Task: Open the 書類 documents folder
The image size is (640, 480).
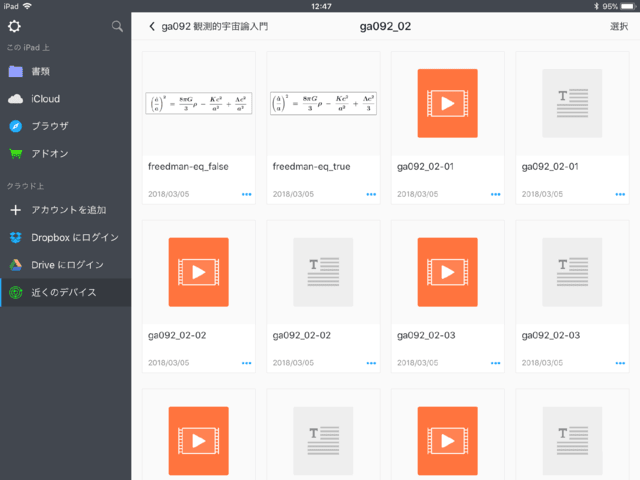Action: 65,71
